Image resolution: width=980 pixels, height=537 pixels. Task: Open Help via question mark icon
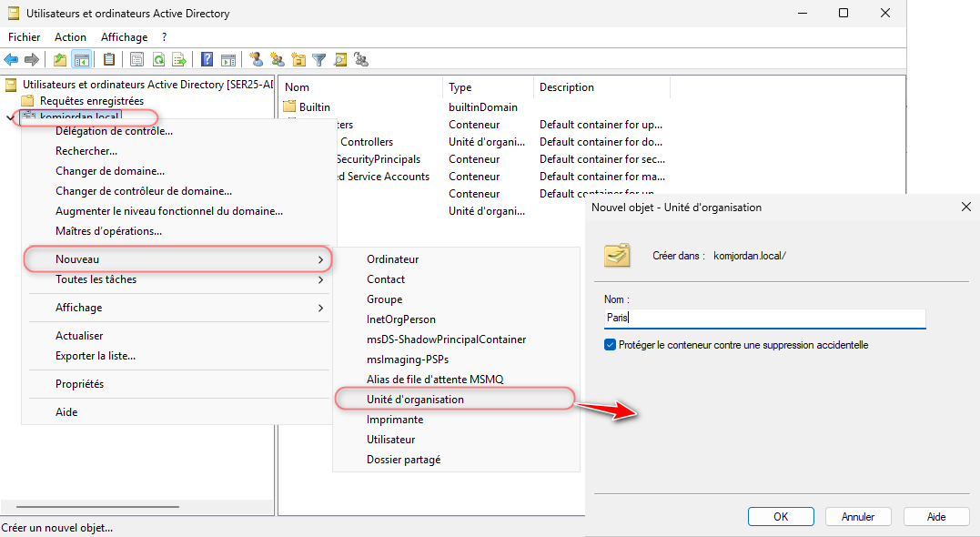pyautogui.click(x=207, y=60)
